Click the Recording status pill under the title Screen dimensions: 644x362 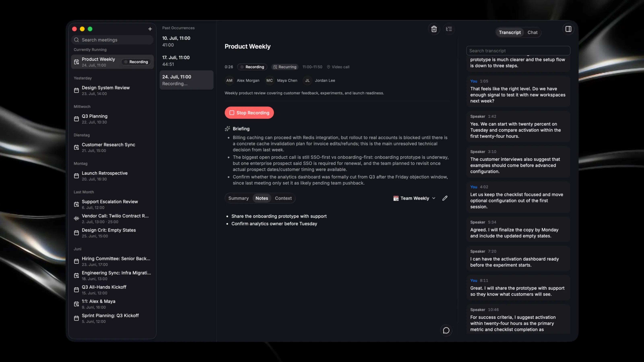[x=252, y=67]
